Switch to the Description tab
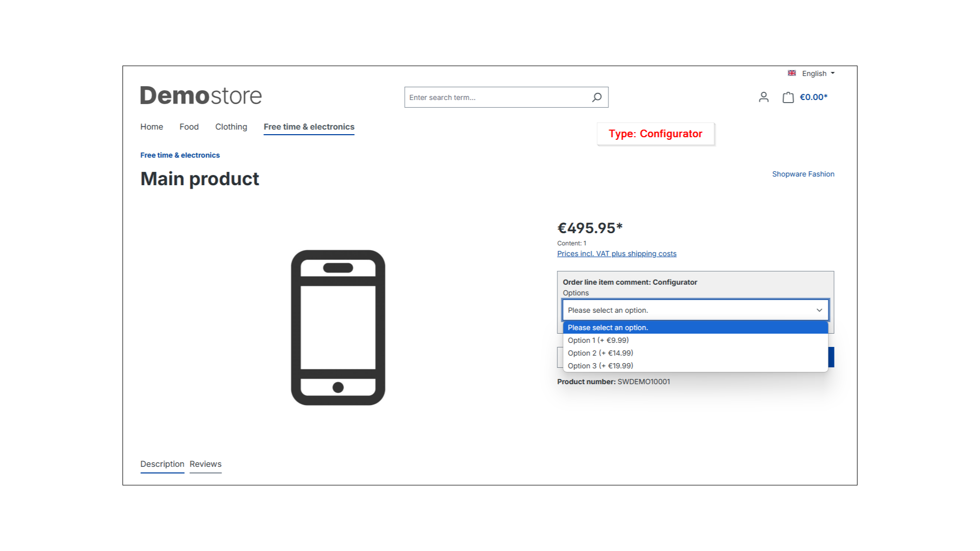 (162, 464)
